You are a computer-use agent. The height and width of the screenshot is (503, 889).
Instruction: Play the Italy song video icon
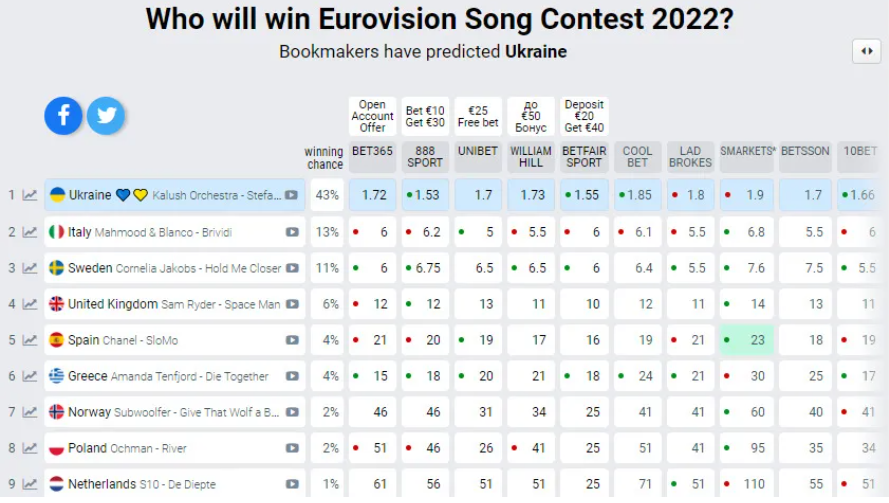pyautogui.click(x=292, y=233)
